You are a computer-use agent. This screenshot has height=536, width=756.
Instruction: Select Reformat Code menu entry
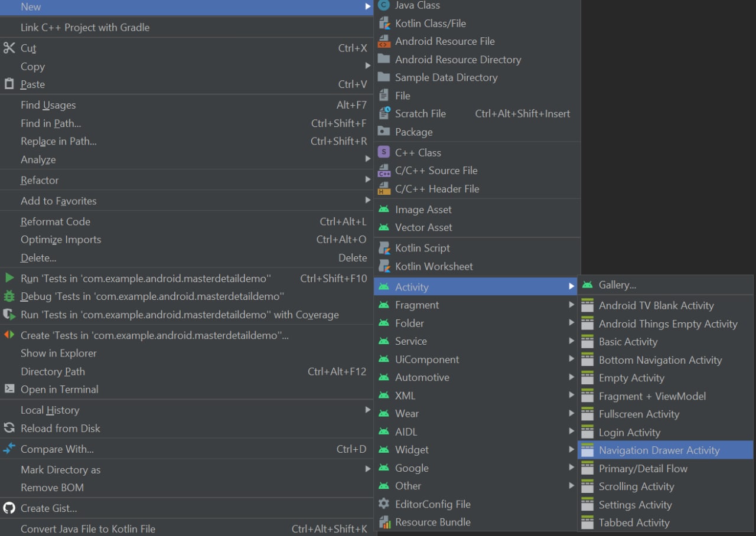click(187, 221)
